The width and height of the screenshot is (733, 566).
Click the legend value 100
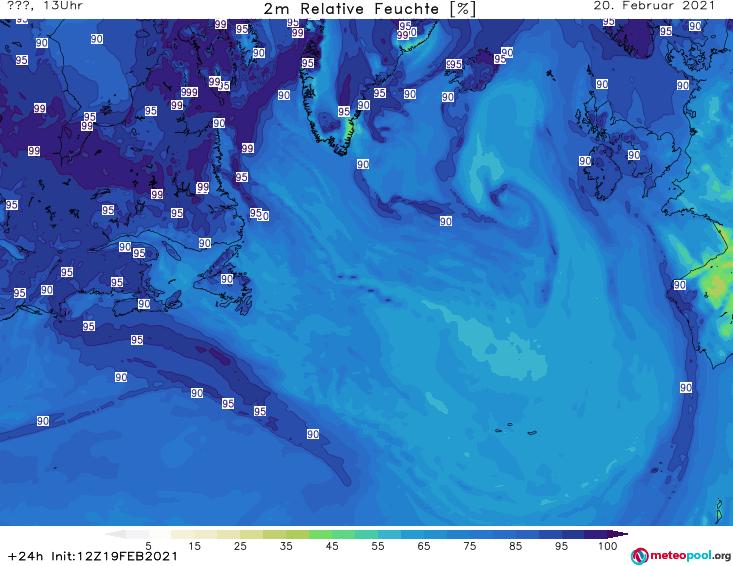click(608, 546)
